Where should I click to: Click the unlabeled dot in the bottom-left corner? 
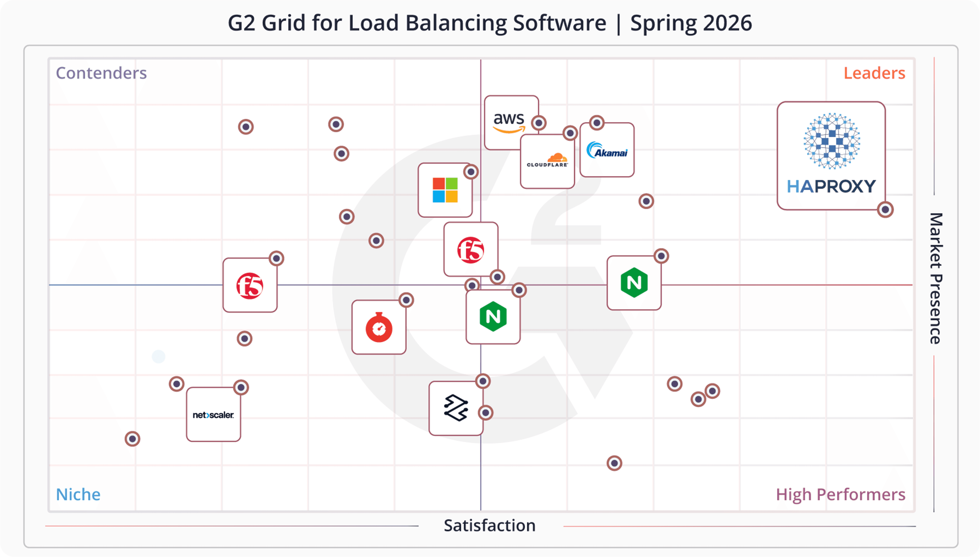coord(132,439)
